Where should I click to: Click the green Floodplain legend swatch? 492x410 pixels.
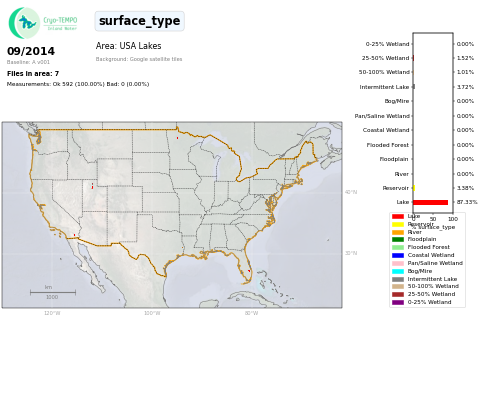tap(398, 239)
